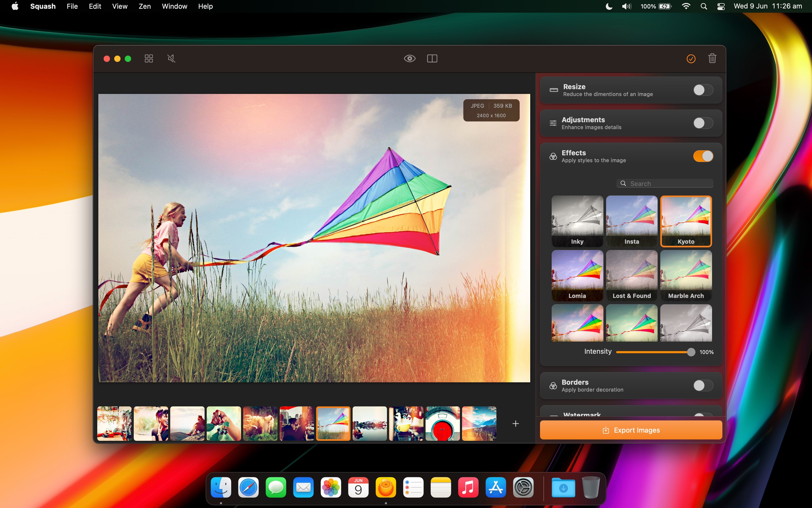Open the grid view icon in toolbar
The width and height of the screenshot is (812, 508).
149,58
